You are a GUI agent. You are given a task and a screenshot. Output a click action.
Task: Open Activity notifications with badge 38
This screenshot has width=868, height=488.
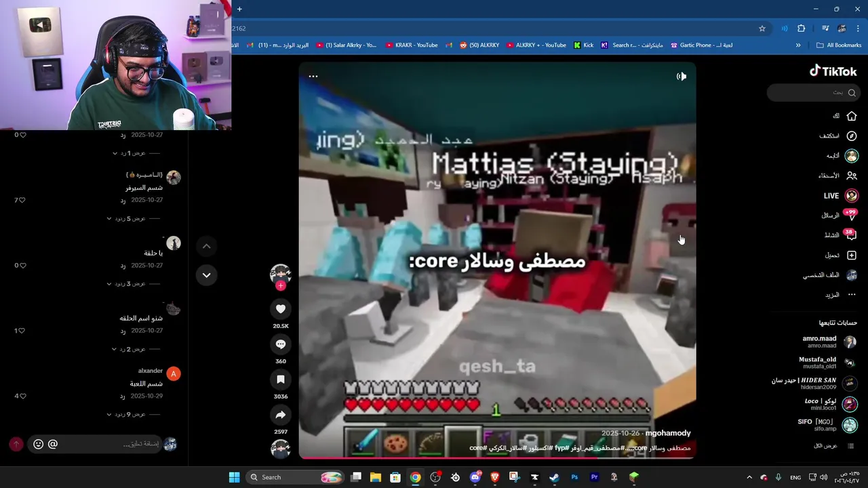pyautogui.click(x=841, y=235)
